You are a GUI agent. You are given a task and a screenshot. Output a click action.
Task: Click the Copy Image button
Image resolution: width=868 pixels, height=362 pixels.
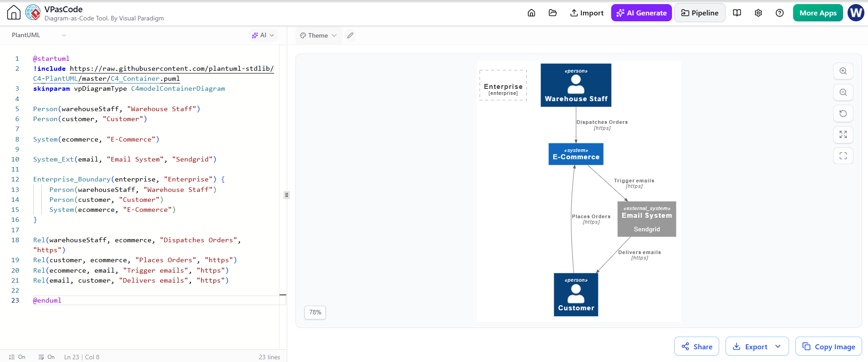tap(829, 347)
